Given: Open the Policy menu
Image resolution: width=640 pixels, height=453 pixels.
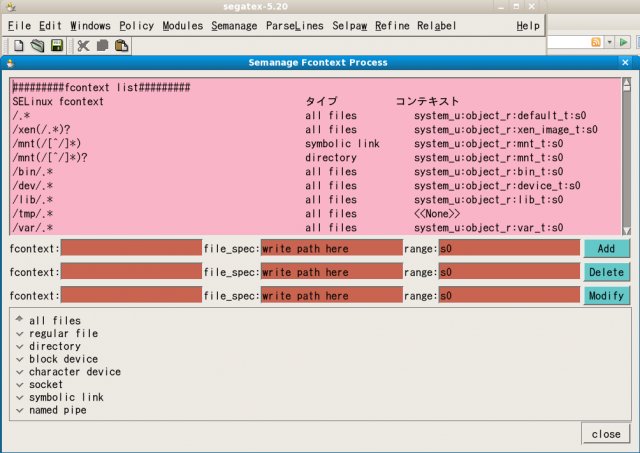Looking at the screenshot, I should point(136,24).
